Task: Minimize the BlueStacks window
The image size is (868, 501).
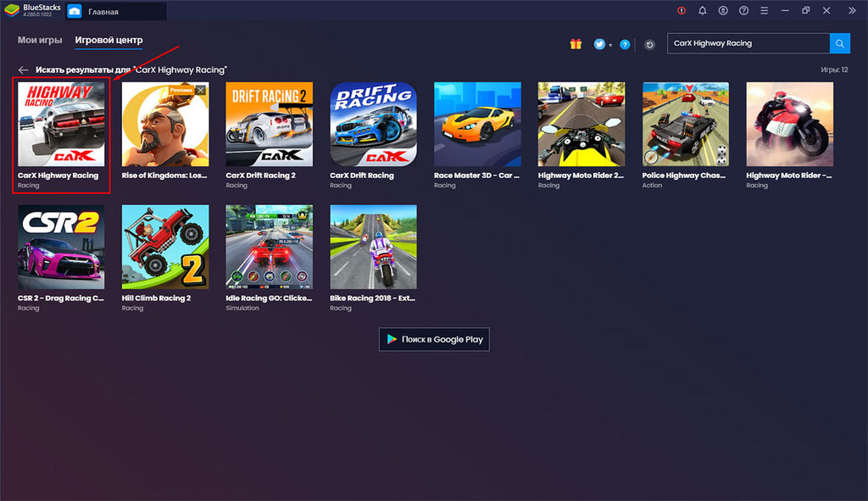Action: 785,10
